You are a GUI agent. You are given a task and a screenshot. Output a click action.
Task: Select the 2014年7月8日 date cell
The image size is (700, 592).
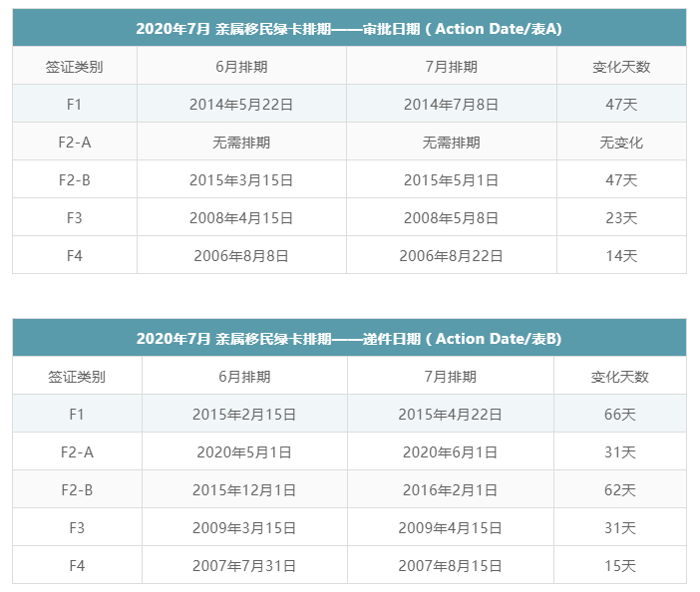click(x=451, y=104)
